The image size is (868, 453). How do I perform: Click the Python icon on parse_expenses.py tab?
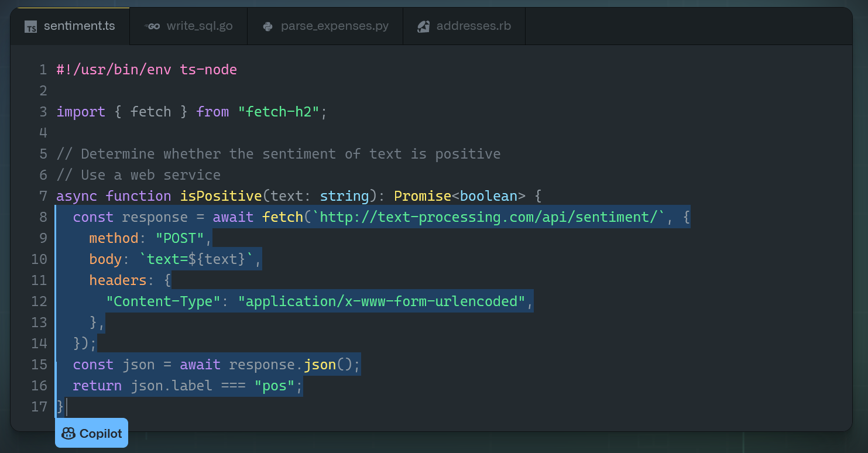coord(268,26)
